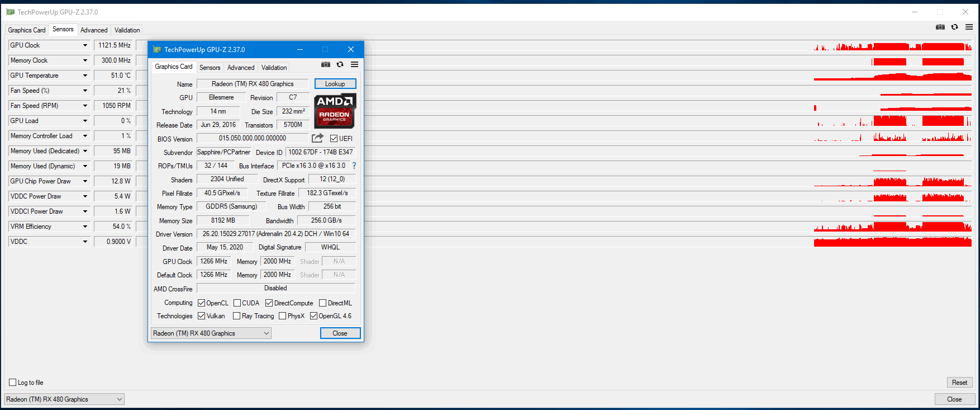The image size is (980, 410).
Task: Open the GPU Load sensor dropdown
Action: point(85,121)
